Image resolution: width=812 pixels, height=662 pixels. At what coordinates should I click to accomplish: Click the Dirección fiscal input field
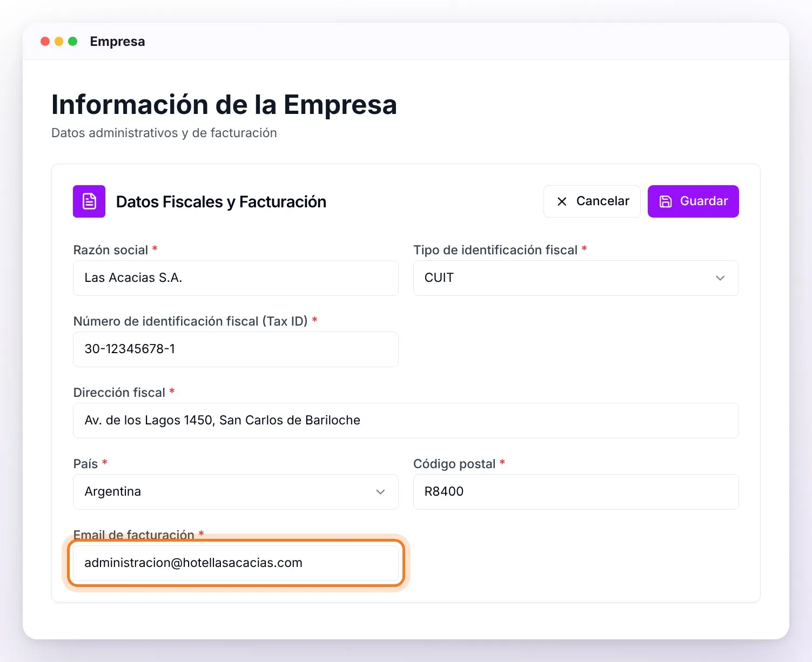(406, 421)
